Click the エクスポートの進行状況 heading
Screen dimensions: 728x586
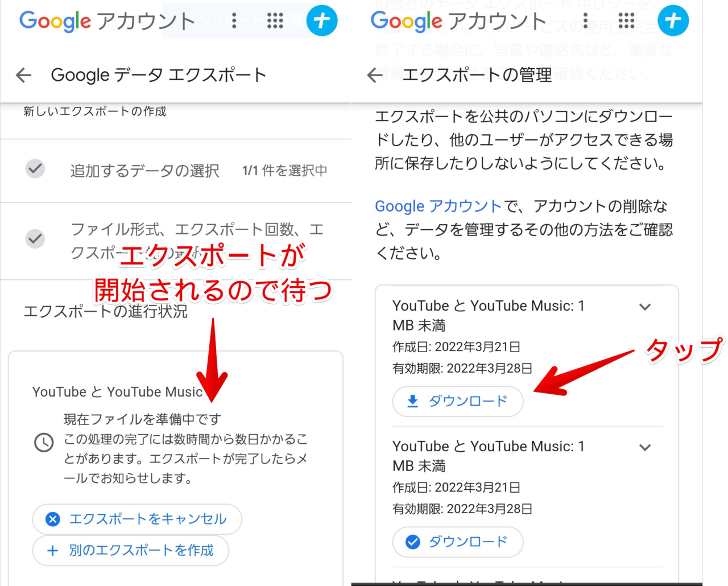pyautogui.click(x=105, y=311)
